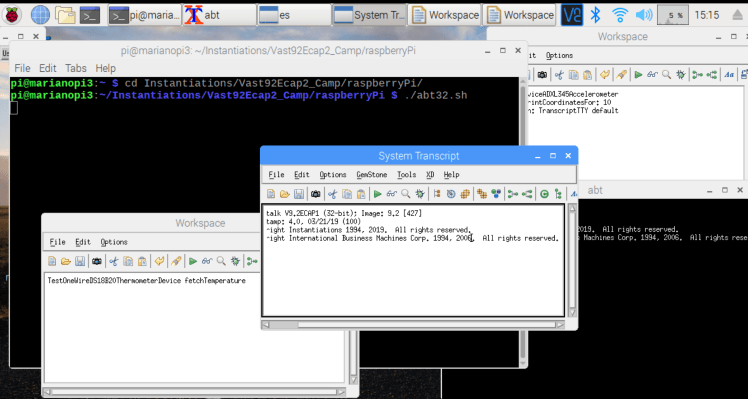
Task: Click Debug bug icon in System Transcript toolbar
Action: click(420, 194)
